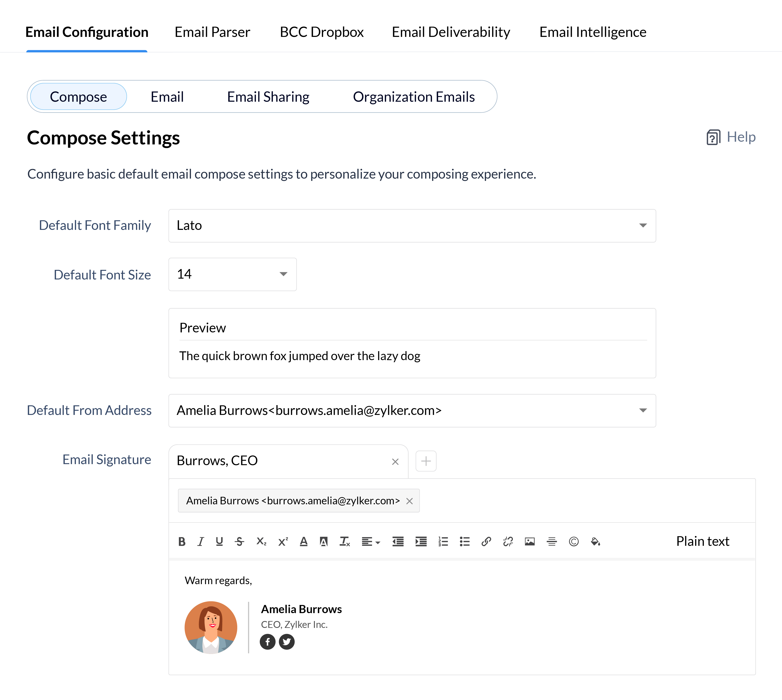
Task: Insert special character copyright symbol icon
Action: 573,542
